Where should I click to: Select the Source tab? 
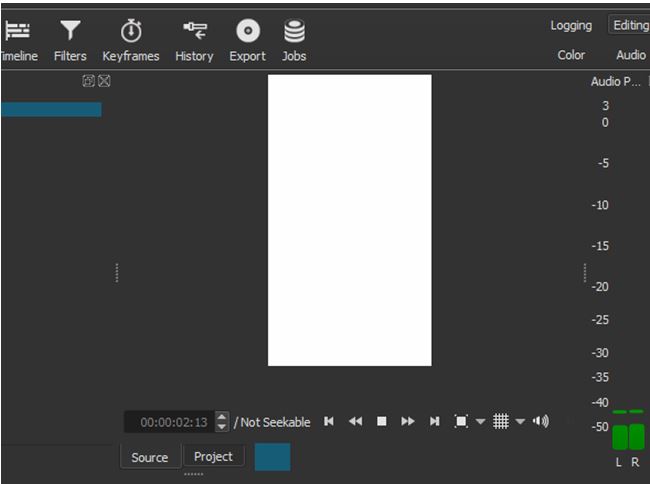coord(150,457)
